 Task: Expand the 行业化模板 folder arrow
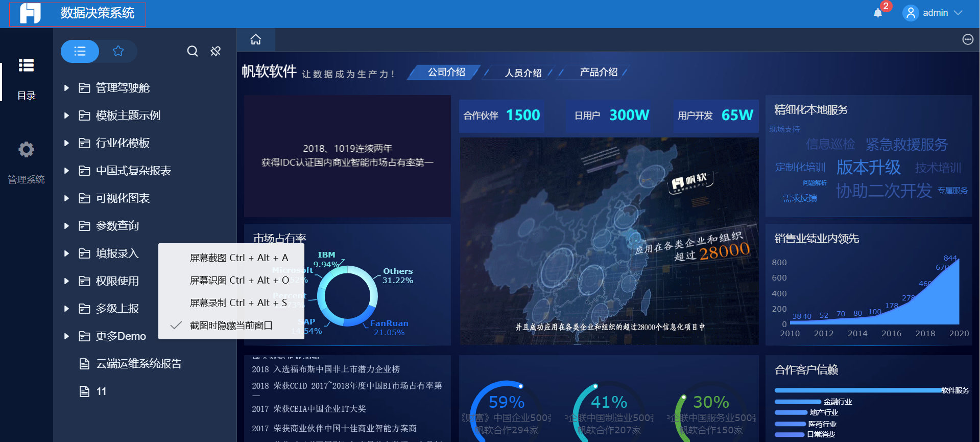click(66, 143)
